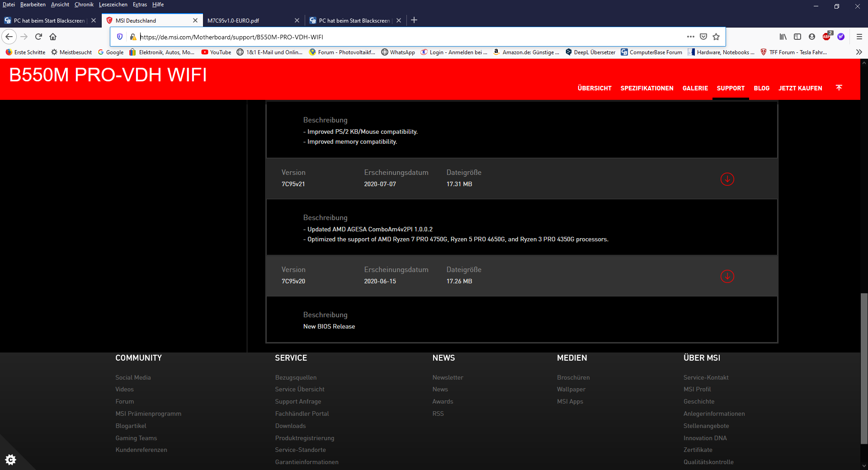The image size is (868, 470).
Task: Open Google bookmark
Action: pos(111,52)
